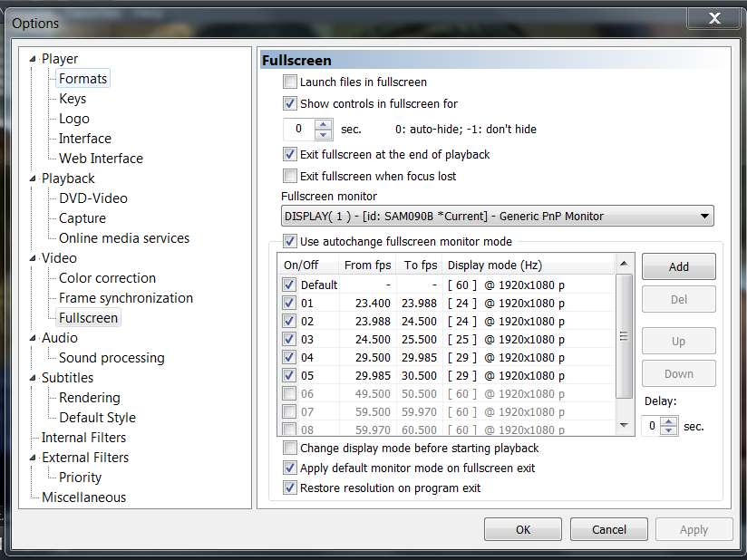The width and height of the screenshot is (747, 560).
Task: Collapse the Video tree node
Action: click(x=33, y=258)
